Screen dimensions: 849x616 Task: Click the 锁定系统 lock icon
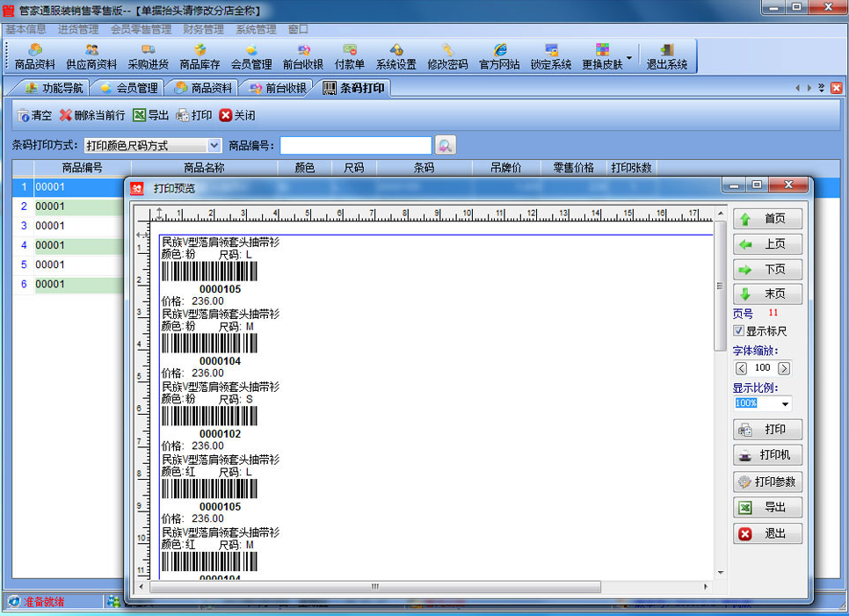pos(551,56)
